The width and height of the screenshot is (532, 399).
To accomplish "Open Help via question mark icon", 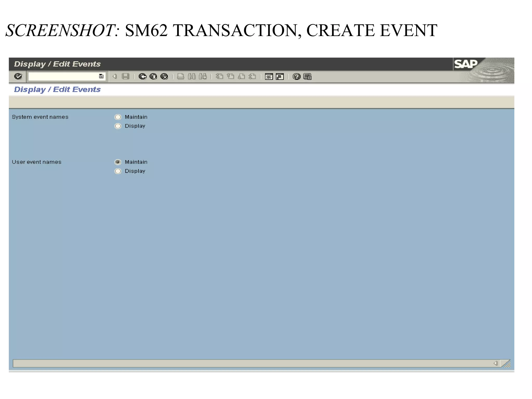I will tap(296, 77).
